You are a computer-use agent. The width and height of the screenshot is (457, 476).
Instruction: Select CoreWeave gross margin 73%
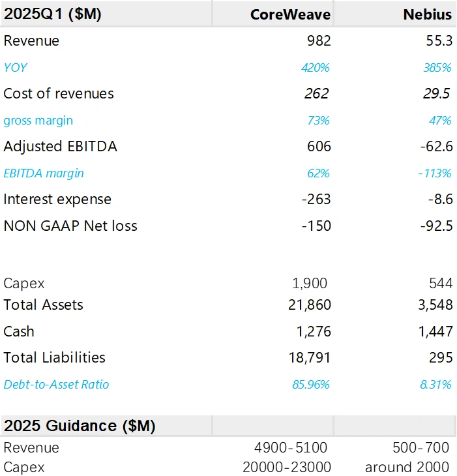click(318, 121)
